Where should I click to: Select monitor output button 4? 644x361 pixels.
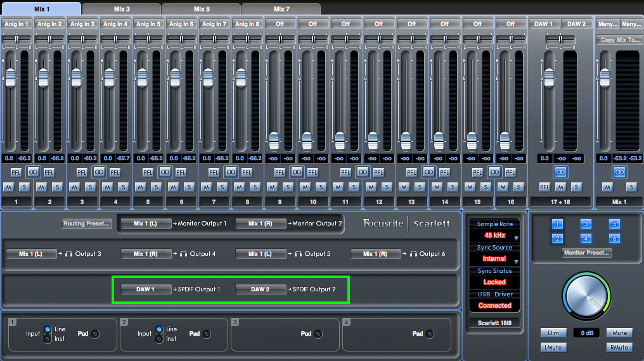tap(586, 238)
